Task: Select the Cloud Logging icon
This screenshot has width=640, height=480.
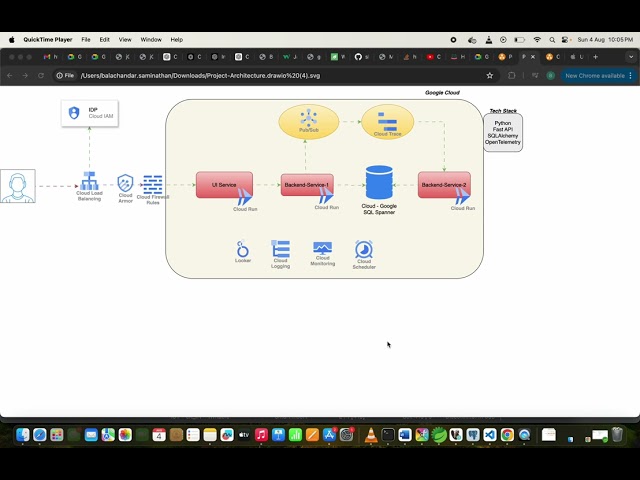Action: tap(280, 249)
